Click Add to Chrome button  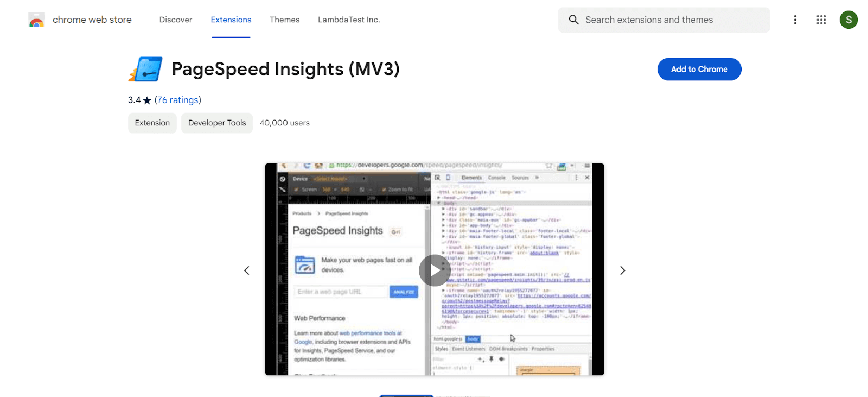point(699,69)
